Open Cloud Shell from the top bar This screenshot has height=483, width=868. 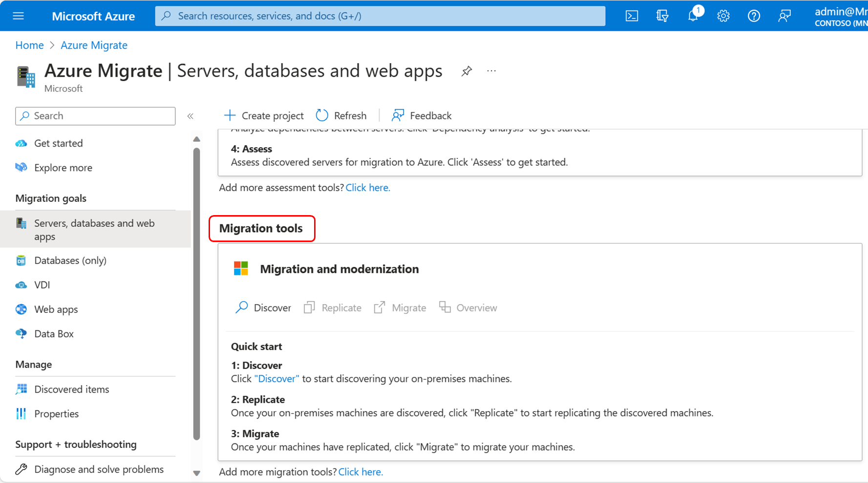(631, 16)
